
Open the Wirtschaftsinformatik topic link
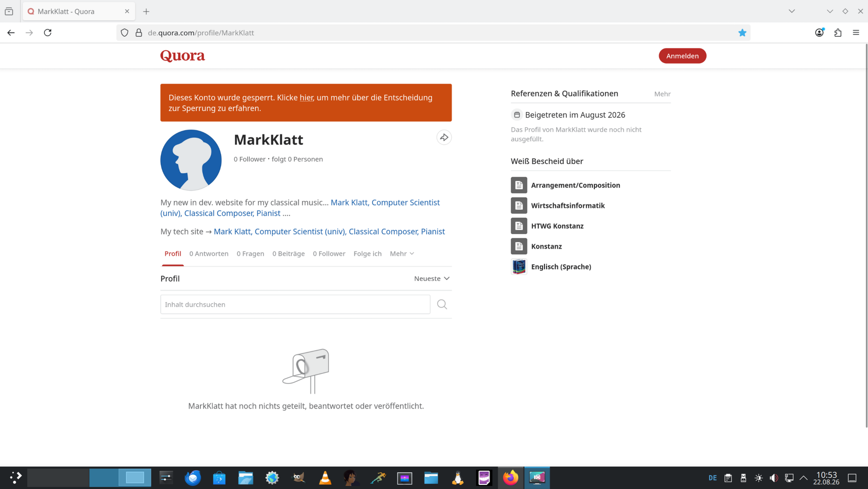click(568, 205)
